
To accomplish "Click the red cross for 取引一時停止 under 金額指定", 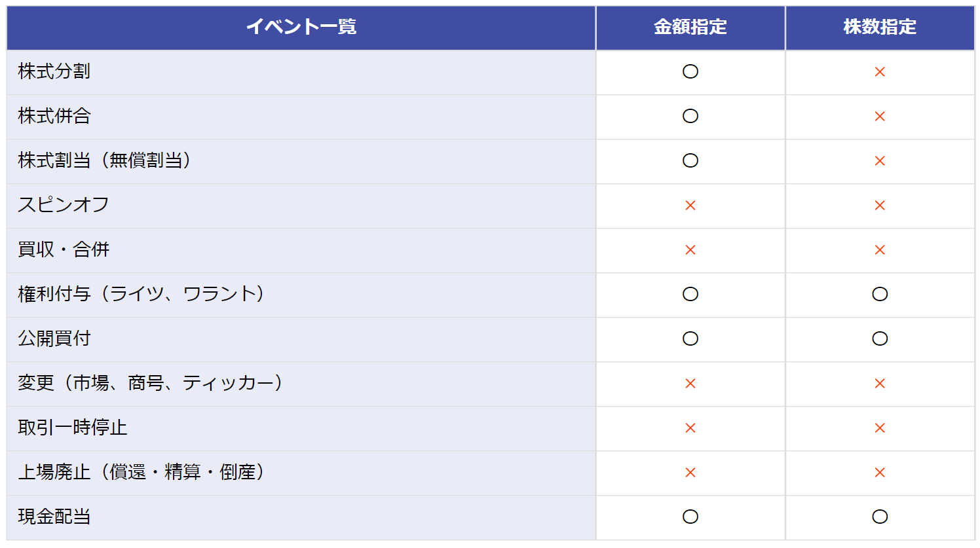I will pyautogui.click(x=690, y=428).
